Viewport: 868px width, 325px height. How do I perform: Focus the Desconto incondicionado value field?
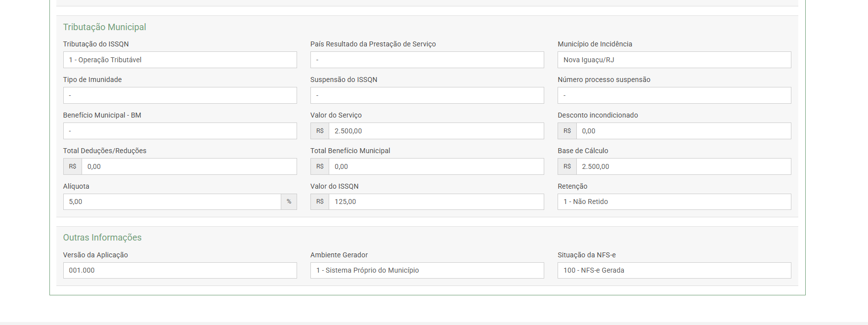[683, 131]
